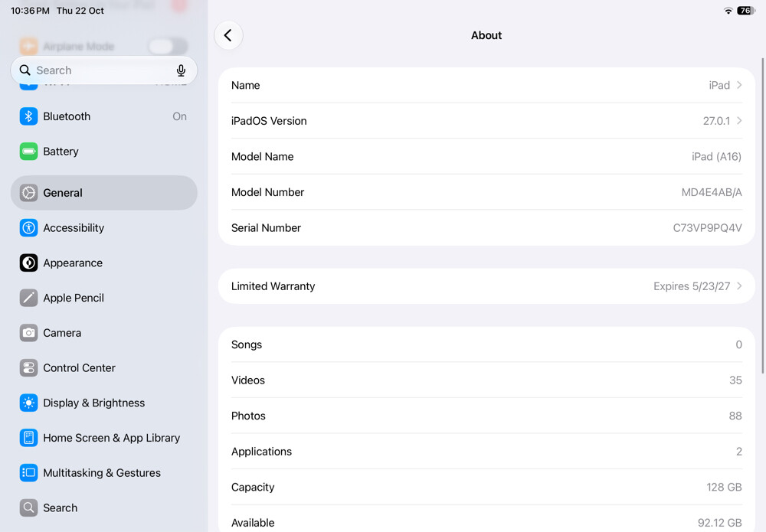The image size is (766, 532).
Task: Toggle the Airplane Mode switch
Action: [x=168, y=47]
